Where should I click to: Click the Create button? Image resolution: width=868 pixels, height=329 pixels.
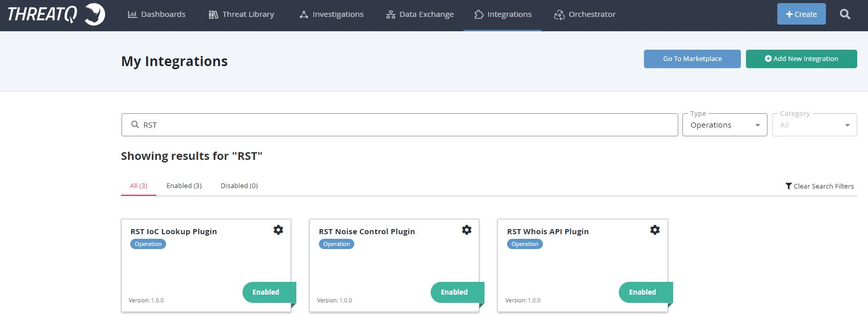click(801, 14)
